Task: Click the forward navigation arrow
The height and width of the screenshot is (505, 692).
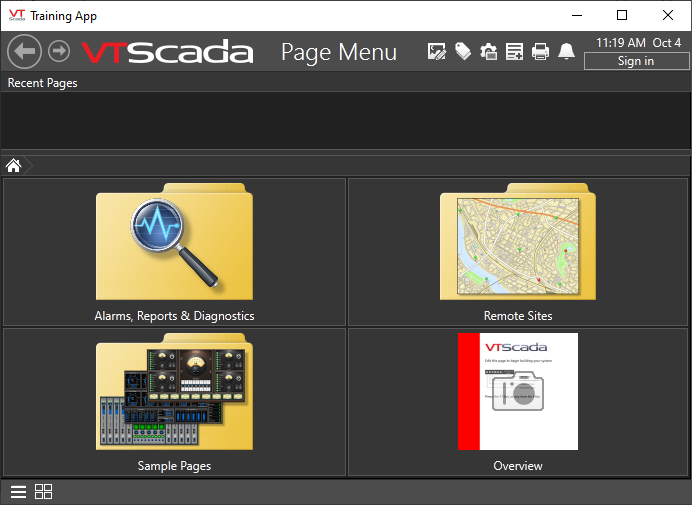Action: [x=59, y=51]
